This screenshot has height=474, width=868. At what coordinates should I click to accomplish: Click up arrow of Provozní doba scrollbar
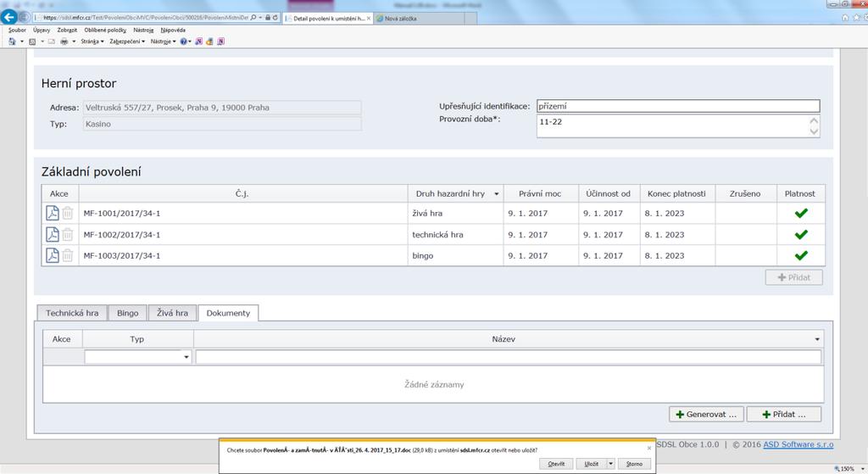coord(814,120)
